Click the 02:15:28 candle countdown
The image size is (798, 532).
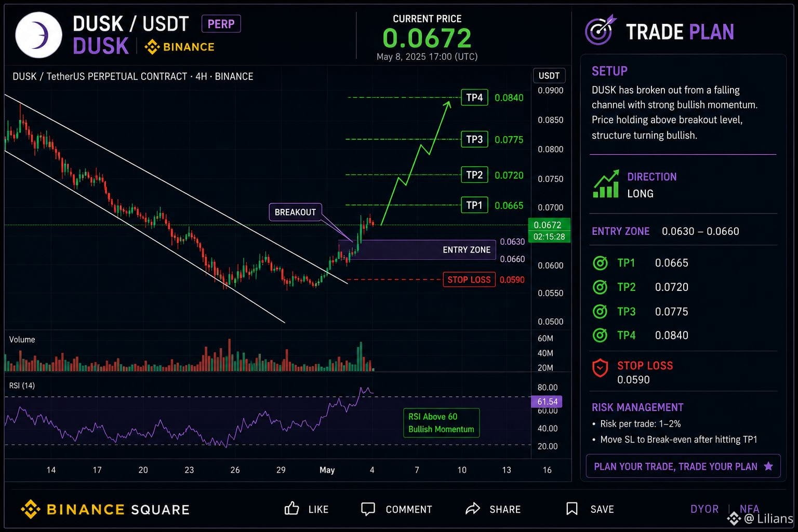point(549,237)
